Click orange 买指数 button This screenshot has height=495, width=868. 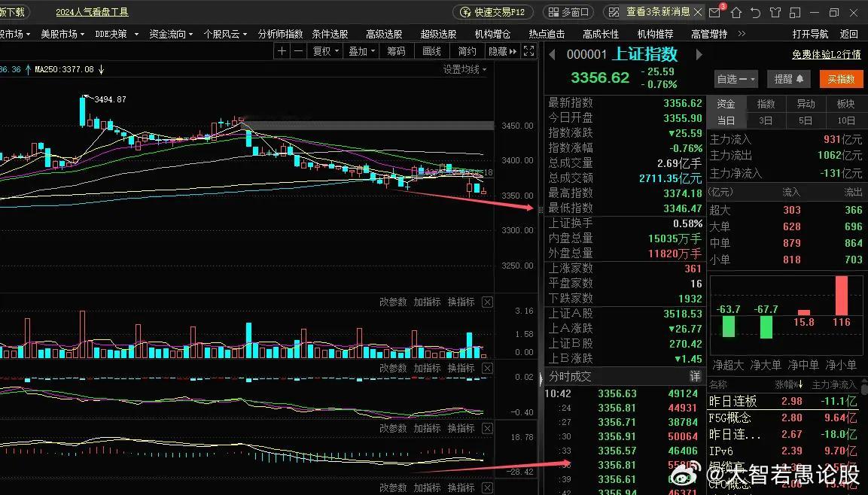842,79
